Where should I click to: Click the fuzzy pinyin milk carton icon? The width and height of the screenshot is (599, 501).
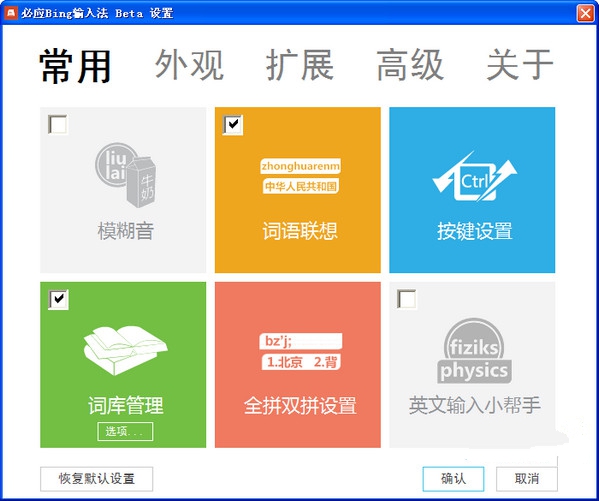(x=125, y=175)
